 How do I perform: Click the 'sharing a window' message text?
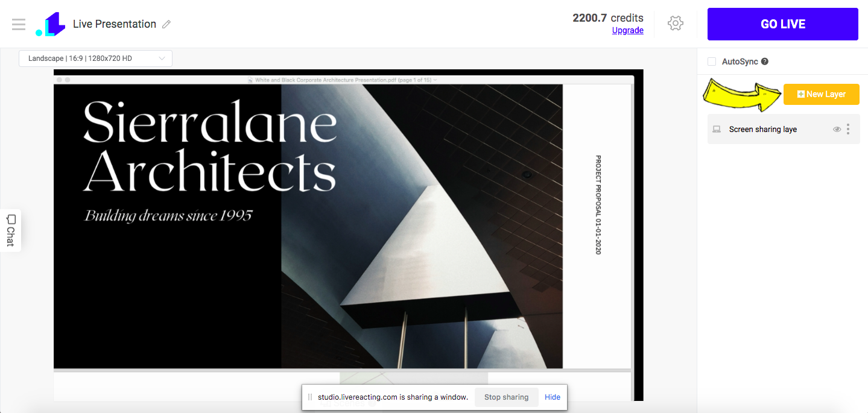click(x=393, y=397)
